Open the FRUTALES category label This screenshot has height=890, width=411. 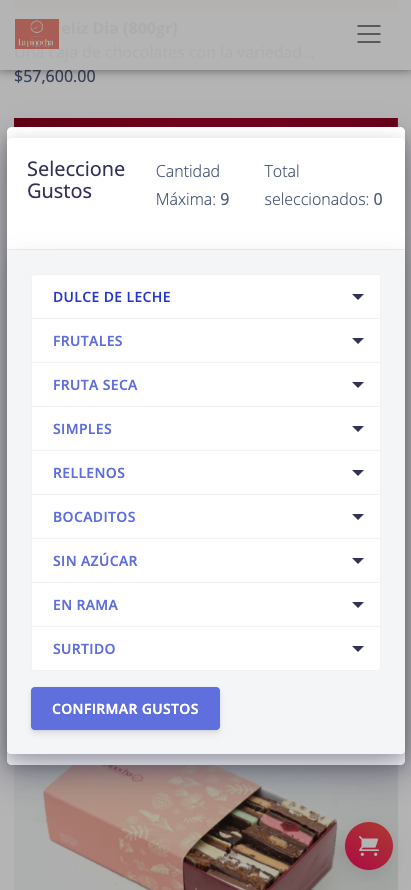click(88, 341)
